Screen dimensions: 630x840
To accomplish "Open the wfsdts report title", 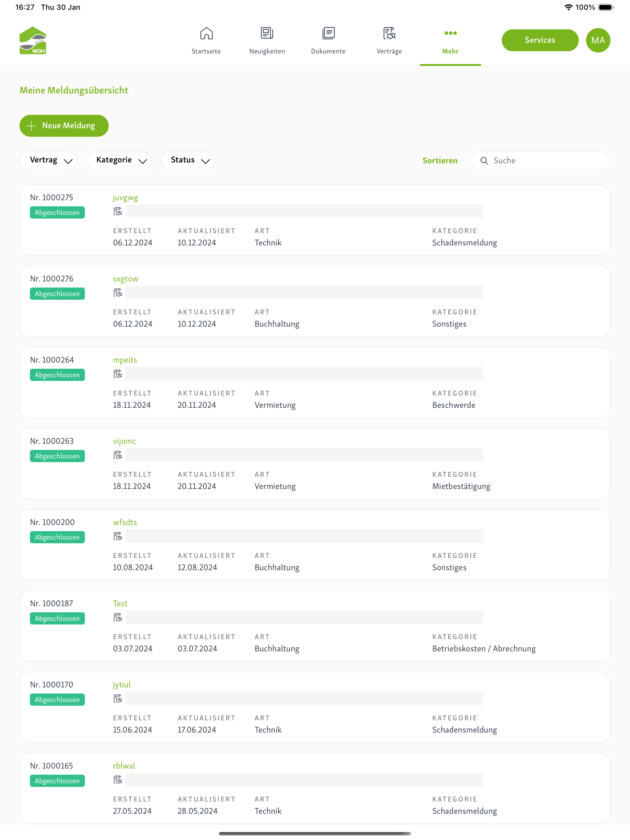I will coord(125,522).
